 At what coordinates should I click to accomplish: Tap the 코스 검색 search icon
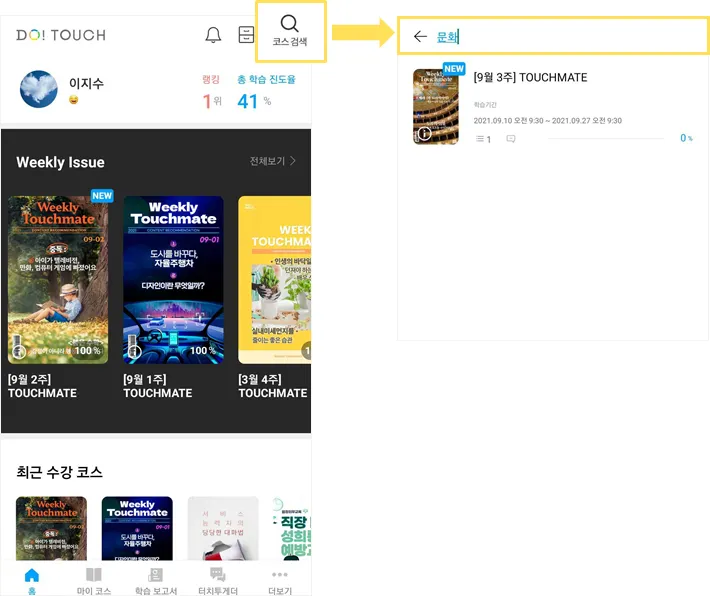point(290,31)
